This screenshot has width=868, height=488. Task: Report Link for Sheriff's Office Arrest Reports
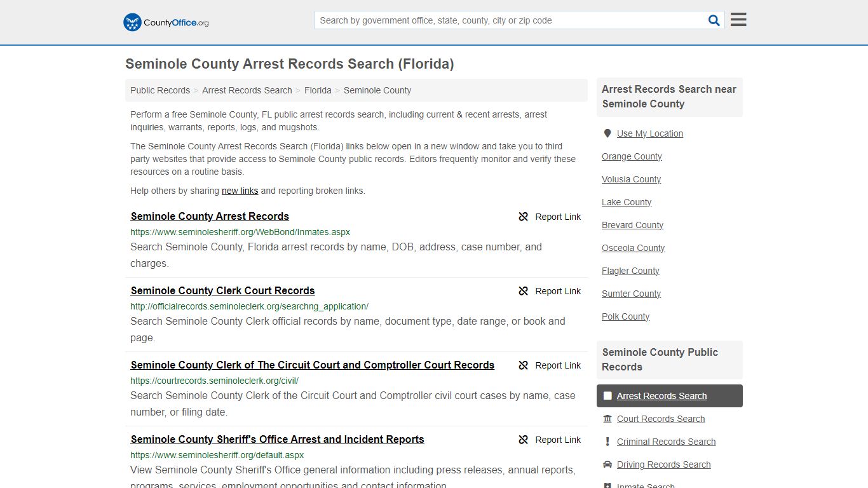(x=550, y=440)
